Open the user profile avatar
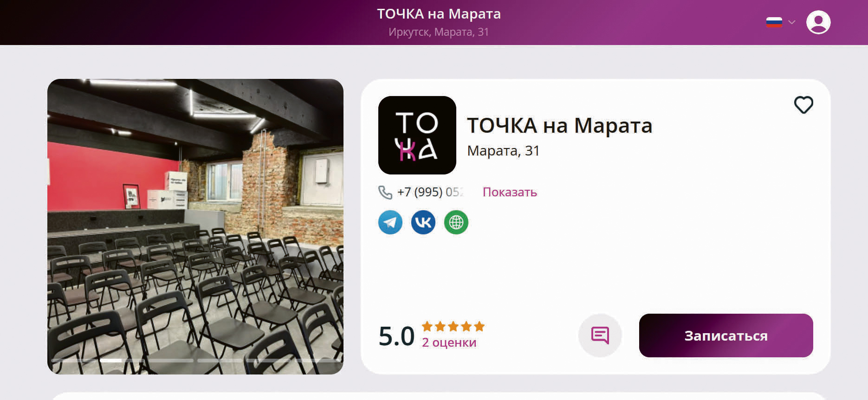The image size is (868, 400). coord(818,22)
